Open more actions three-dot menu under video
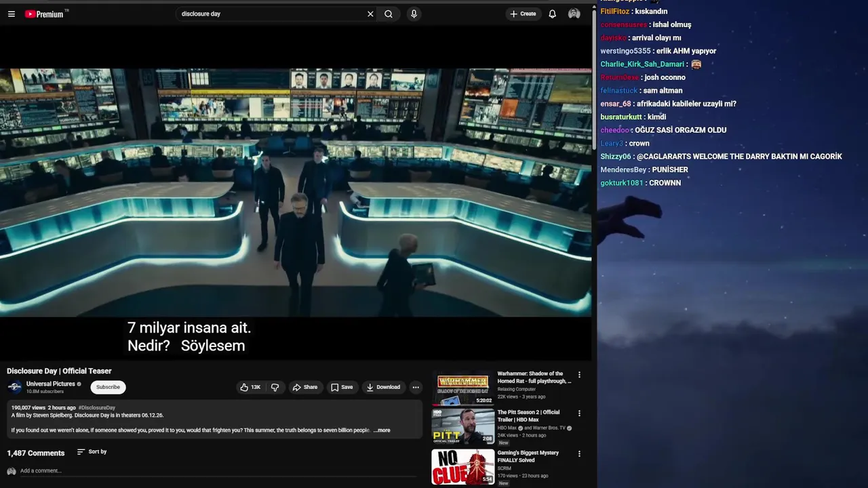Screen dimensions: 868x488 tap(416, 387)
